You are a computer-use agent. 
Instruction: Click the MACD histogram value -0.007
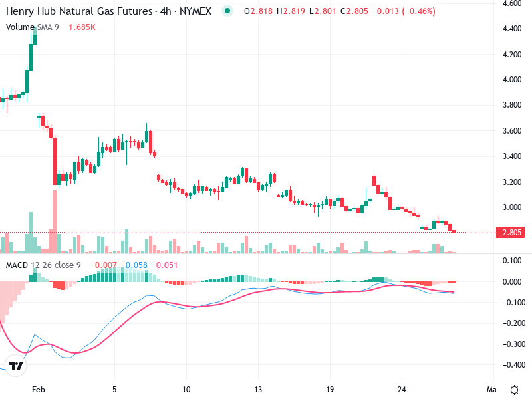pos(104,265)
